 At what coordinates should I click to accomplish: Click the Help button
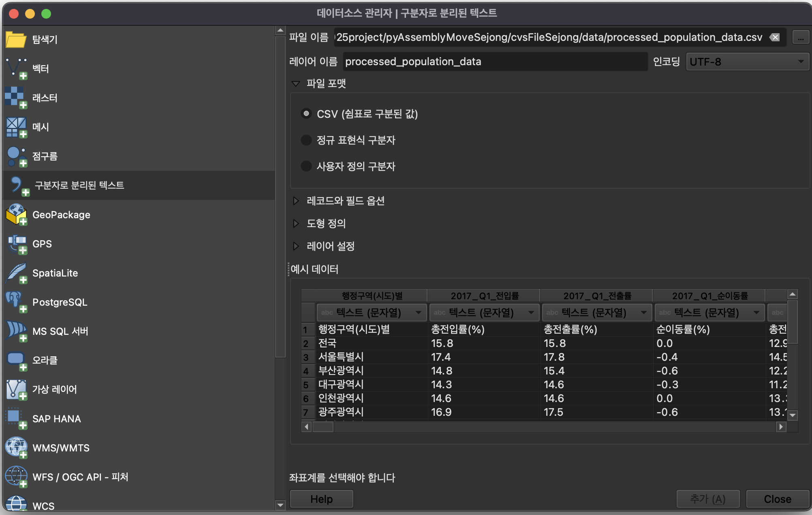pos(321,499)
